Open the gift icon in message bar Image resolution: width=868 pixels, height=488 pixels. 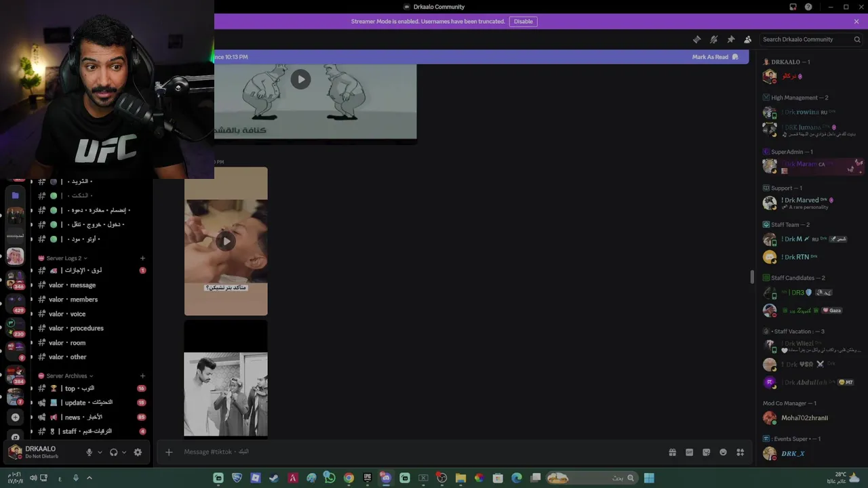672,452
